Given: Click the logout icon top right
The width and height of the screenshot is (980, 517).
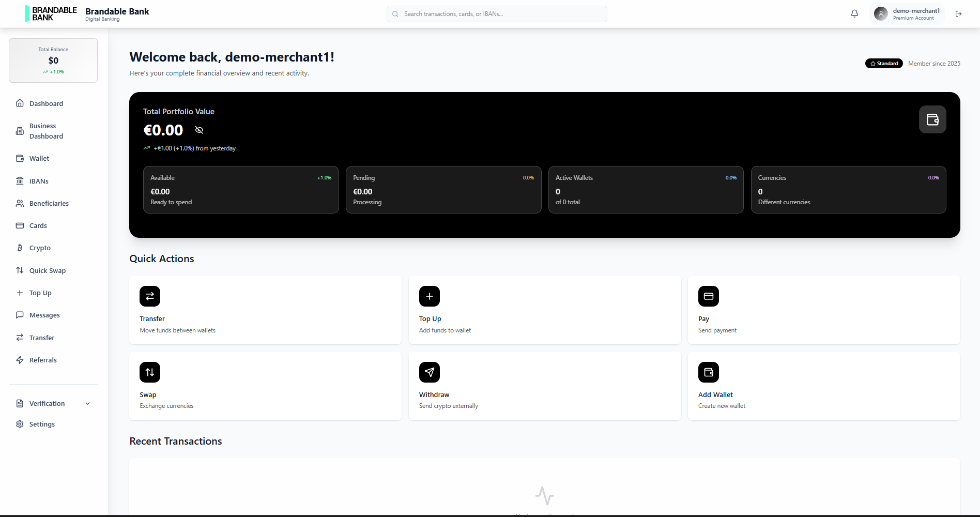Looking at the screenshot, I should (x=959, y=13).
